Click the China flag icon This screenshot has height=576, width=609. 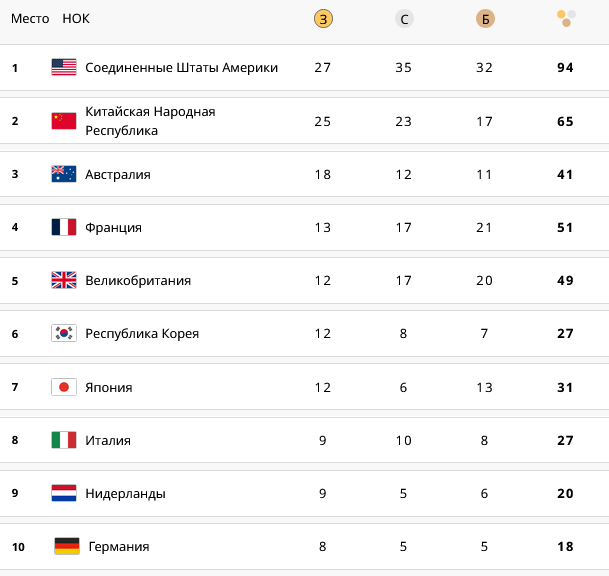click(64, 121)
